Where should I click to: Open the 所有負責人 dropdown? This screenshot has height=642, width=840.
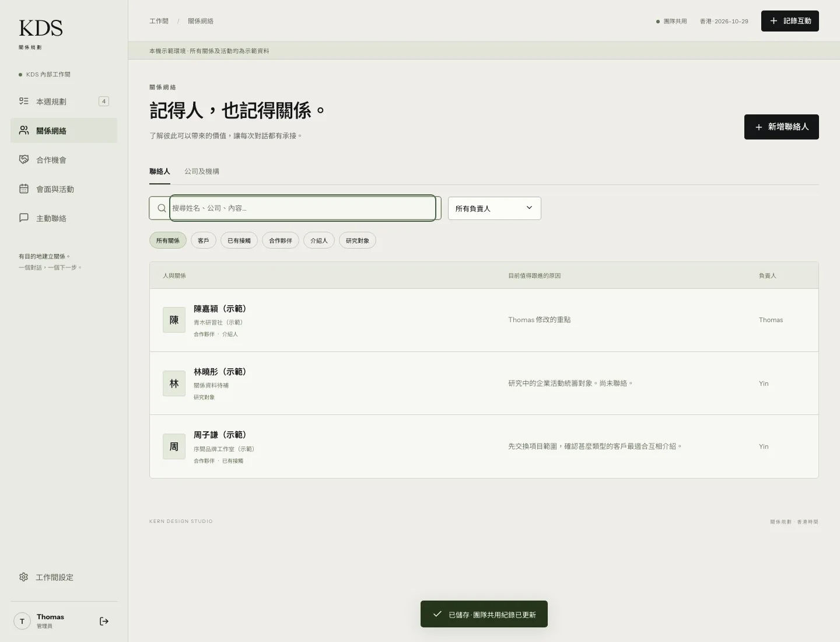[495, 208]
